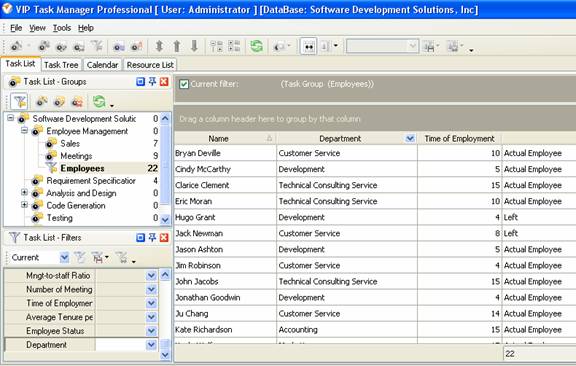Click down arrow of Filters list scrollbar
This screenshot has width=576, height=366.
(165, 355)
